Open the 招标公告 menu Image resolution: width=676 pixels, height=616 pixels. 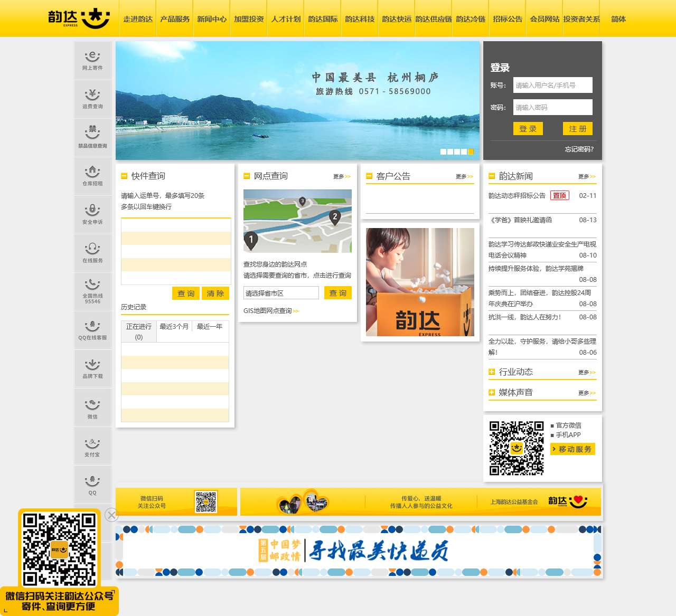click(508, 18)
